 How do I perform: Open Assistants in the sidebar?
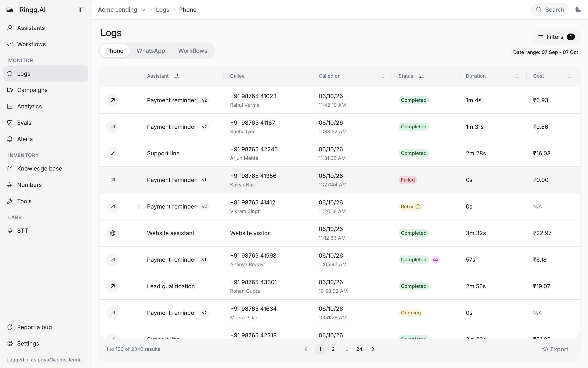[46, 28]
